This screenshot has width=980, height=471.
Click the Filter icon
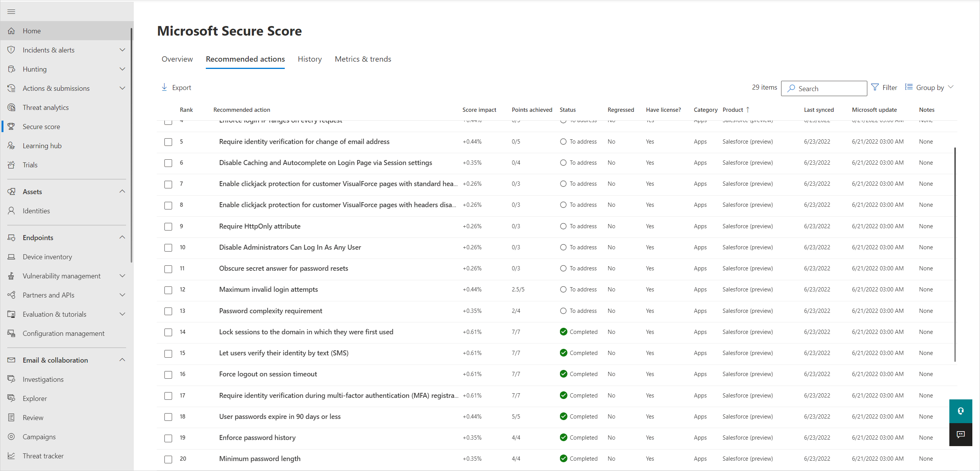[x=877, y=88]
